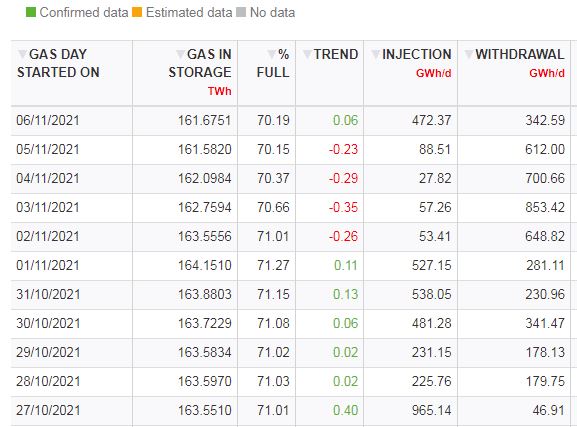Select the 05/11/2021 date cell

pos(48,149)
